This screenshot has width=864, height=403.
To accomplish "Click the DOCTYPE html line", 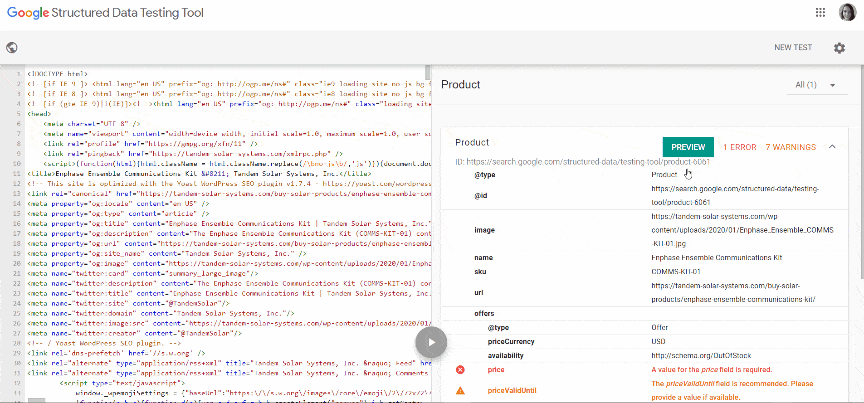I will coord(57,73).
